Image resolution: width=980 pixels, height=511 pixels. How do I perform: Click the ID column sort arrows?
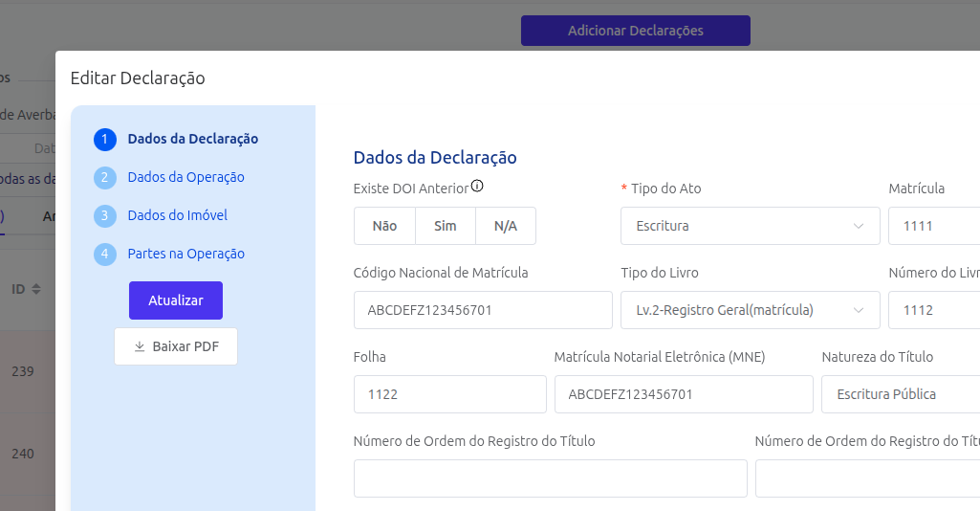coord(36,289)
